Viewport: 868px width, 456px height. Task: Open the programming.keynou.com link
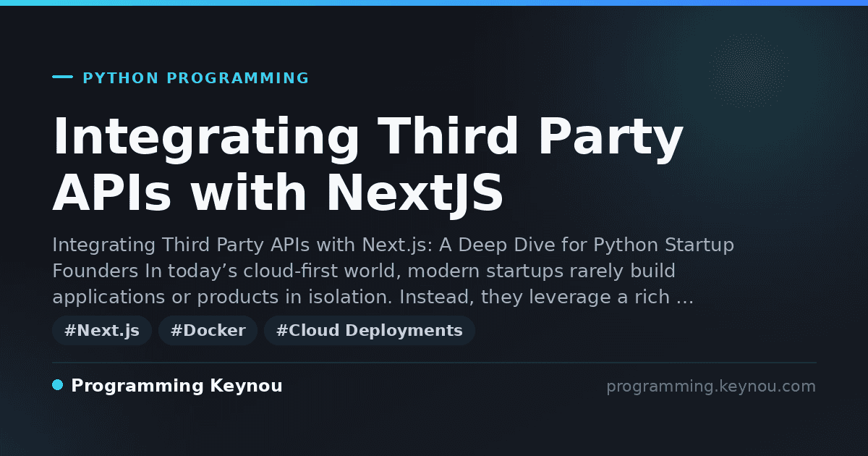[x=711, y=387]
